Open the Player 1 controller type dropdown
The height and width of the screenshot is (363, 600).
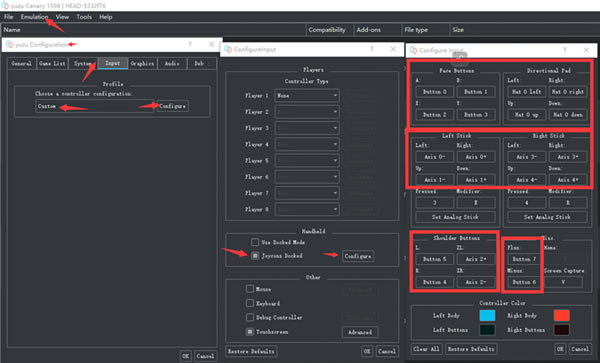[307, 96]
